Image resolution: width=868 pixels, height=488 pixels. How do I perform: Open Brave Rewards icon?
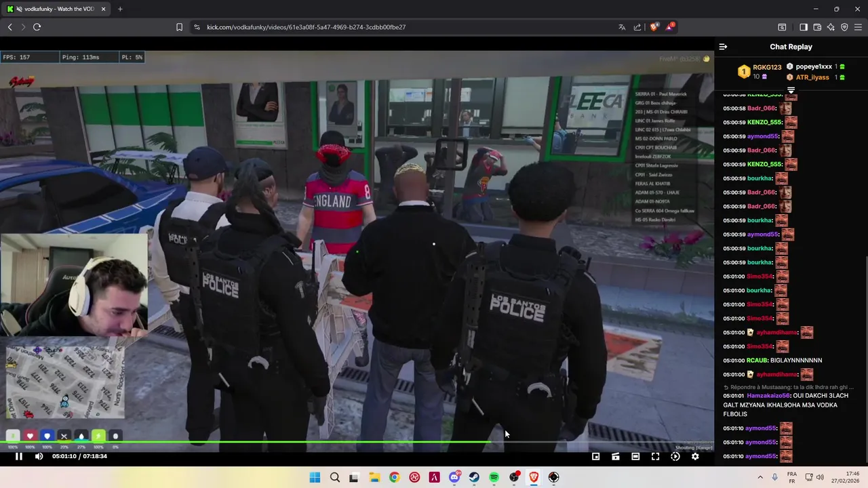point(670,27)
